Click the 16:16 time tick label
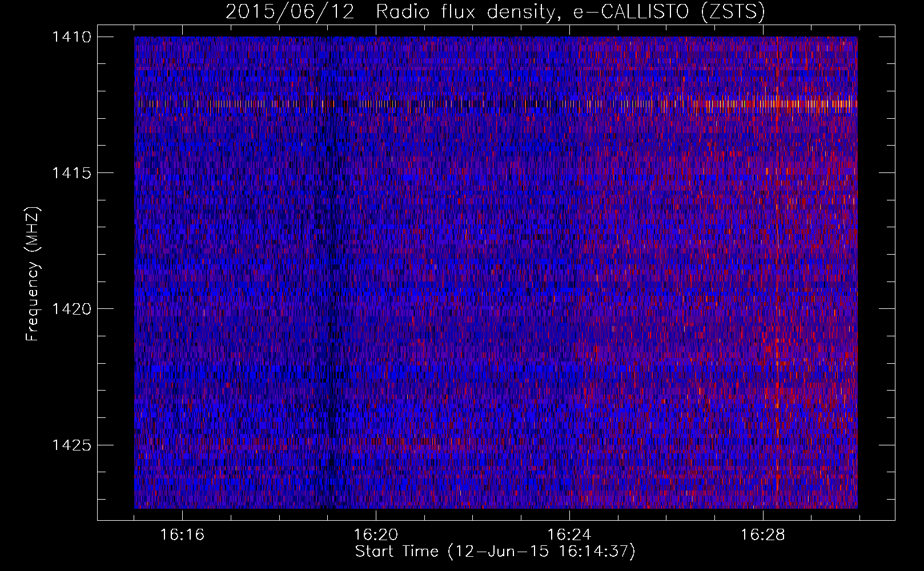This screenshot has height=571, width=924. pyautogui.click(x=182, y=535)
